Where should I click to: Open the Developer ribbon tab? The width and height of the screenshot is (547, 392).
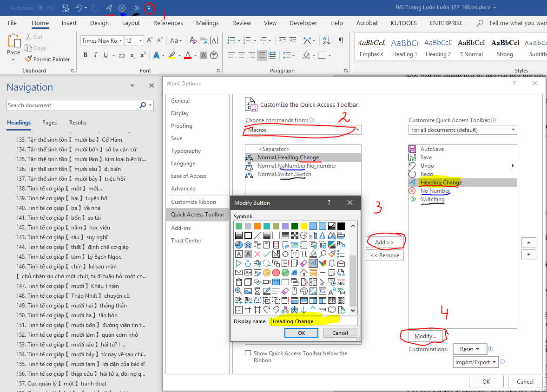pyautogui.click(x=303, y=23)
